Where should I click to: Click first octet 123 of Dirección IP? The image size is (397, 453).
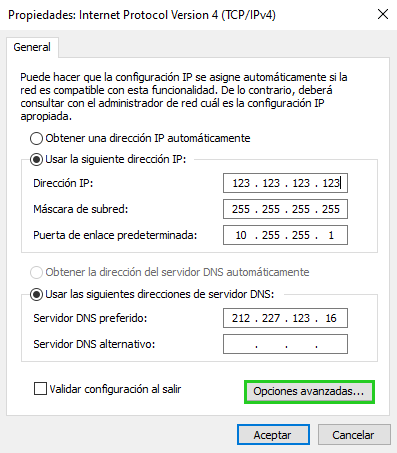[x=241, y=183]
